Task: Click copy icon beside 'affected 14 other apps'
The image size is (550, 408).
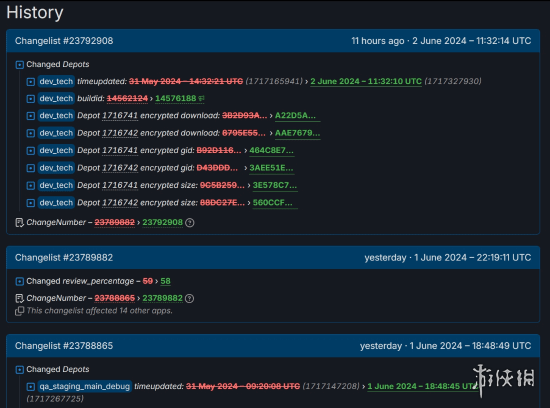Action: tap(20, 311)
